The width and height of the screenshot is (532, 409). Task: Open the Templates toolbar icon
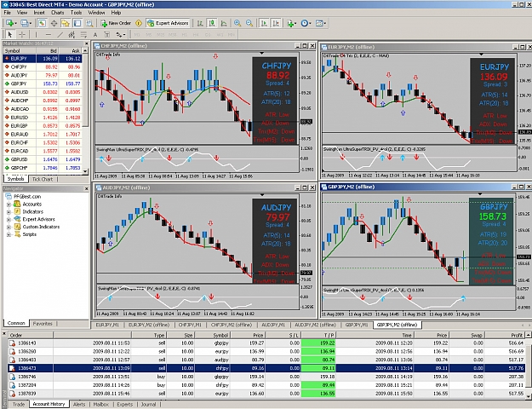coord(319,23)
